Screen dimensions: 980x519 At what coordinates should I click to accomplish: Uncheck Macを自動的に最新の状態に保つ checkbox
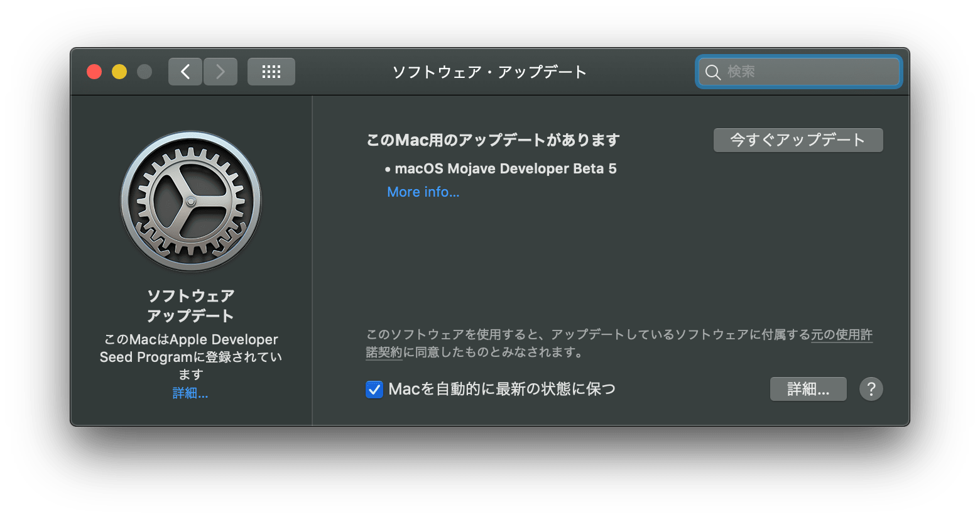(374, 390)
